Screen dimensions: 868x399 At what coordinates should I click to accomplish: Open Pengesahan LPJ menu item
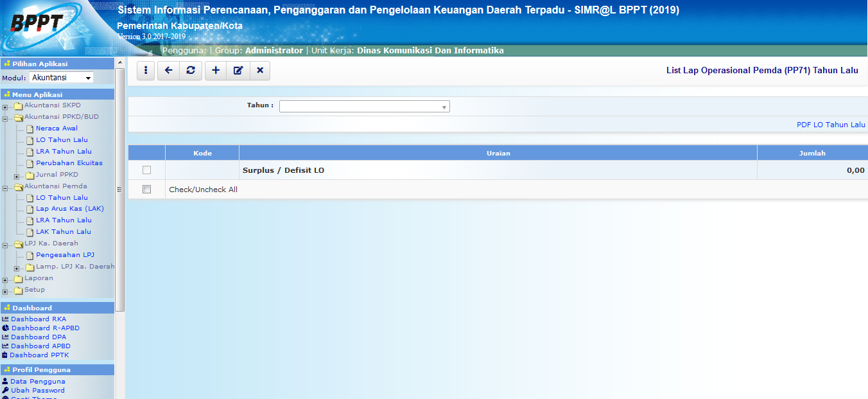pyautogui.click(x=65, y=255)
